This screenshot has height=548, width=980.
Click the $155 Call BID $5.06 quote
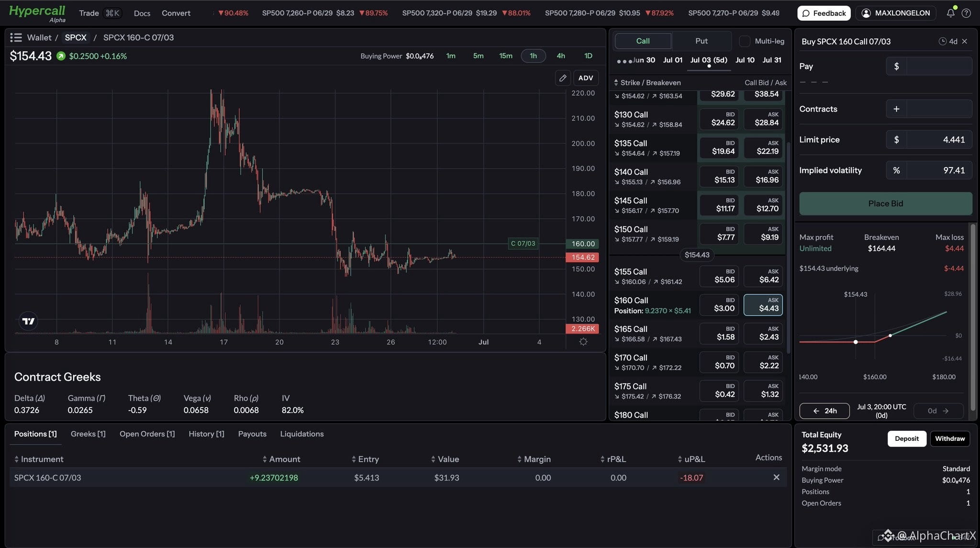pos(719,276)
